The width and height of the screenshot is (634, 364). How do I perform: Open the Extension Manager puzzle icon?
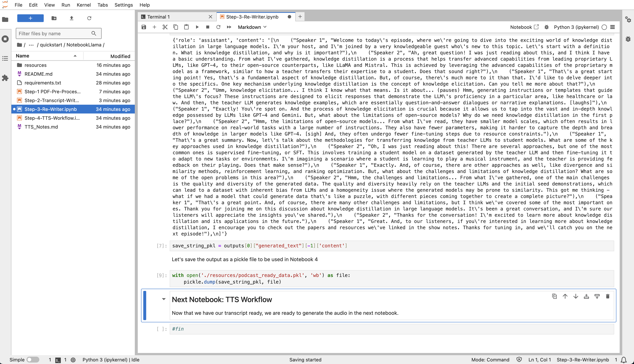click(x=5, y=78)
